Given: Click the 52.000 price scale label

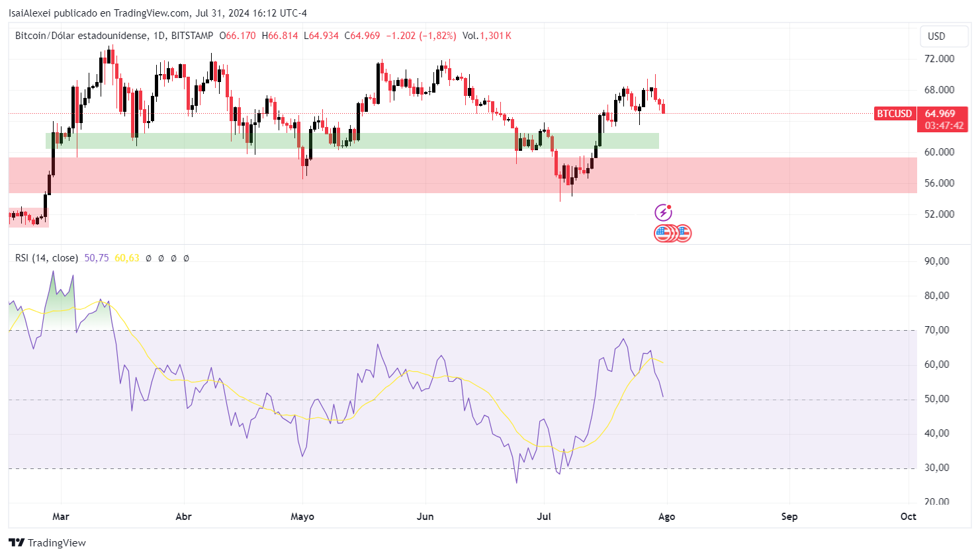Looking at the screenshot, I should [x=939, y=214].
